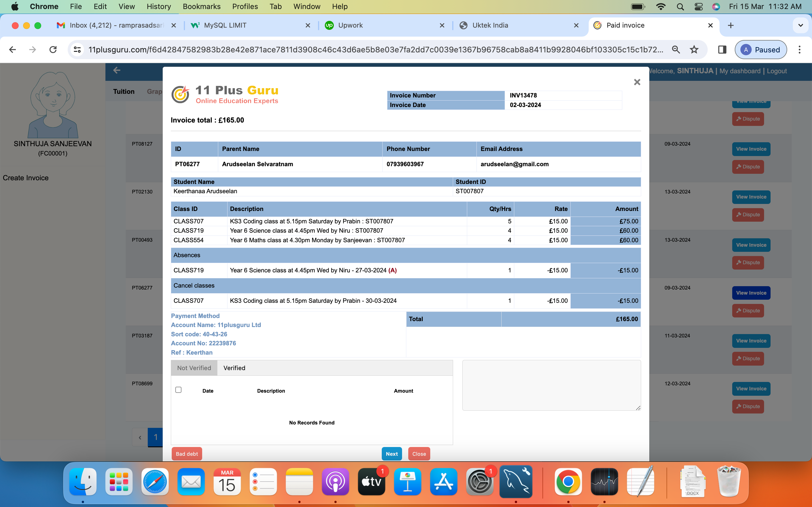812x507 pixels.
Task: Click inside the notes text area
Action: coord(551,385)
